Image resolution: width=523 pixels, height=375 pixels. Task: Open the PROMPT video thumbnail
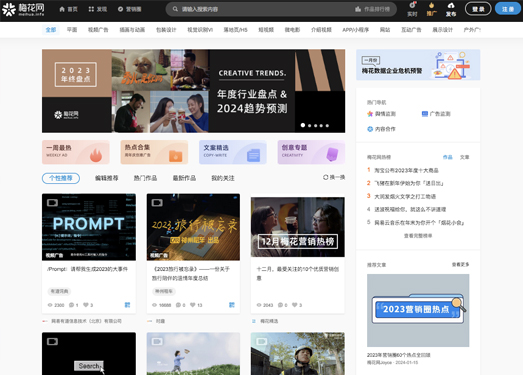click(x=89, y=227)
